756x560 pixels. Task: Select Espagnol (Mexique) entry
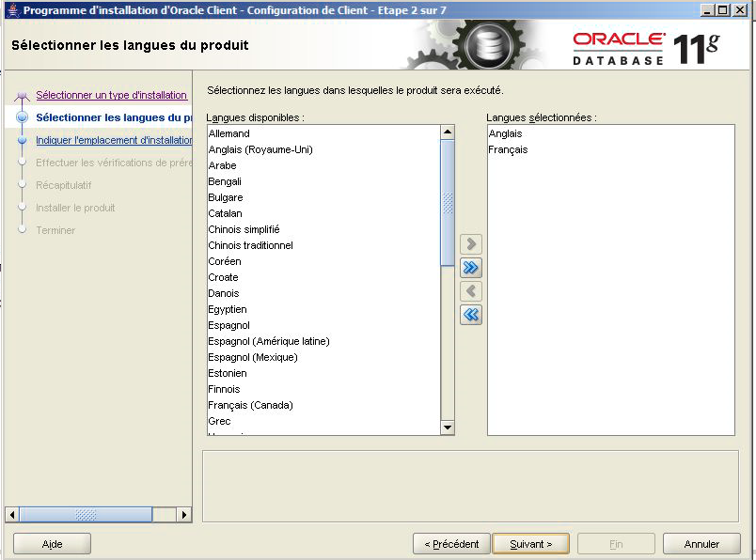323,357
